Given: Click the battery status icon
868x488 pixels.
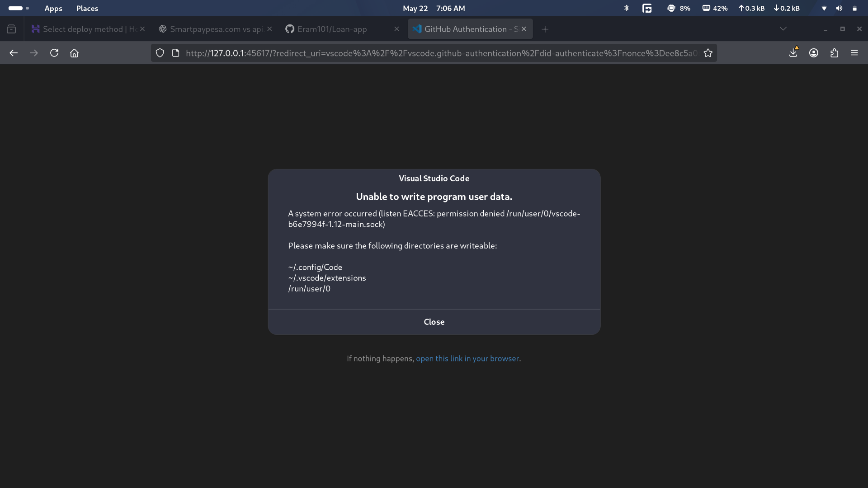Looking at the screenshot, I should (x=854, y=8).
